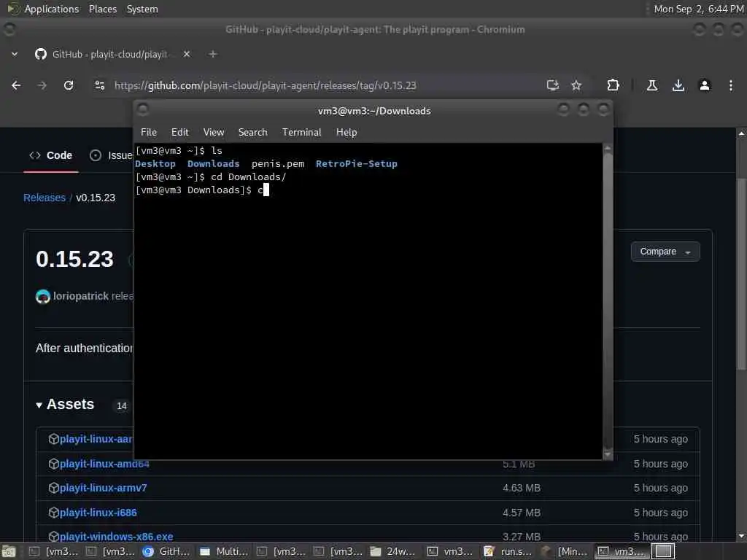Image resolution: width=747 pixels, height=560 pixels.
Task: Download playit-linux-amd64 asset
Action: (x=104, y=464)
